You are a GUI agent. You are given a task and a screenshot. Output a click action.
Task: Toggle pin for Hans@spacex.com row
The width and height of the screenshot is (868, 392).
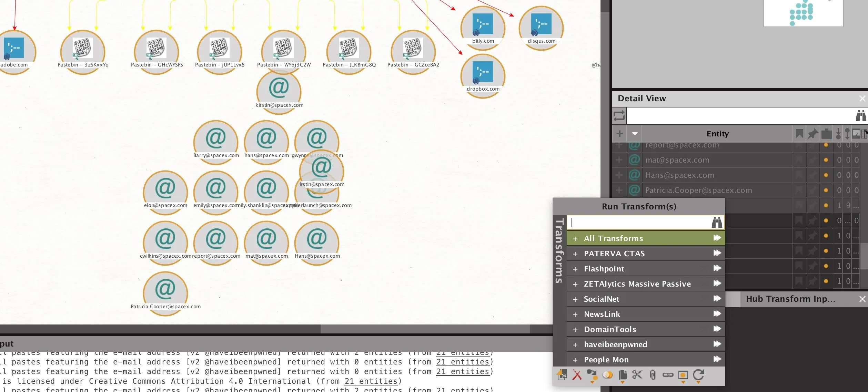pyautogui.click(x=813, y=175)
